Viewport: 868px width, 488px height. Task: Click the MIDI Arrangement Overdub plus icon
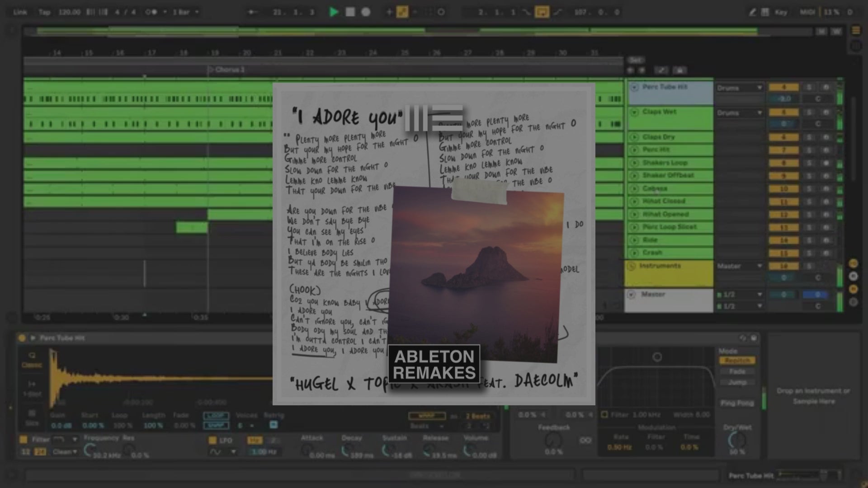tap(389, 12)
